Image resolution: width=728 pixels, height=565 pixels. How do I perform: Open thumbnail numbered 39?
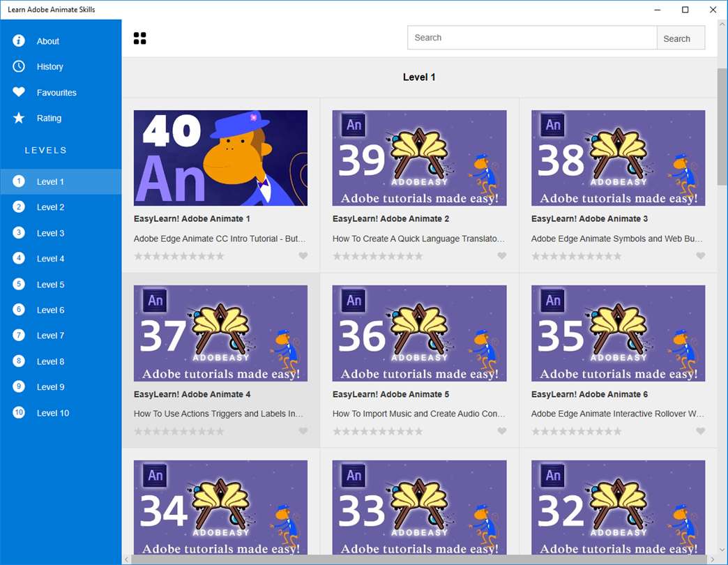click(x=419, y=158)
